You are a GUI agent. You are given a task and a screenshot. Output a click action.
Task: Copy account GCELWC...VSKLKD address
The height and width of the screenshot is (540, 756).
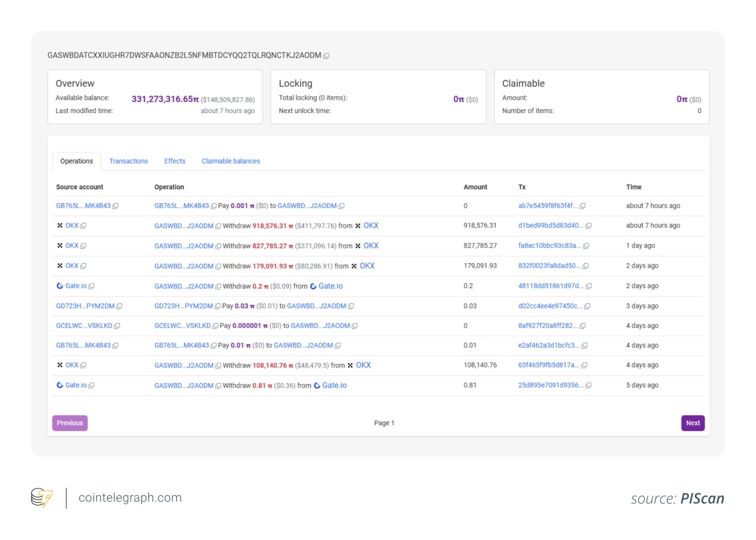point(117,325)
